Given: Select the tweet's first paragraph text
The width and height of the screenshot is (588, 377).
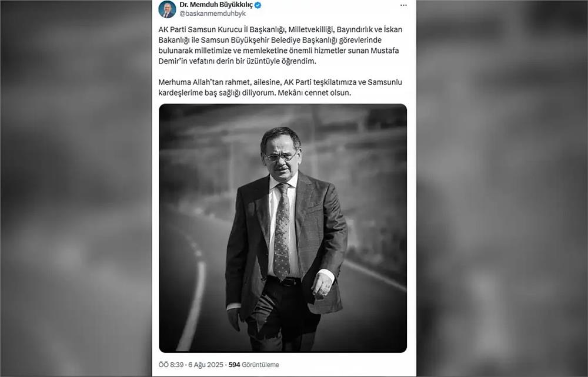Looking at the screenshot, I should (x=280, y=45).
